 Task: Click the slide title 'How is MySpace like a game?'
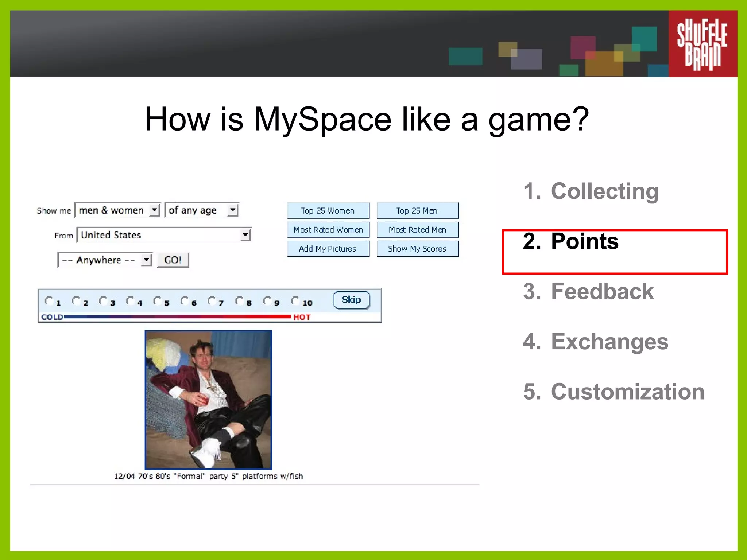coord(367,120)
